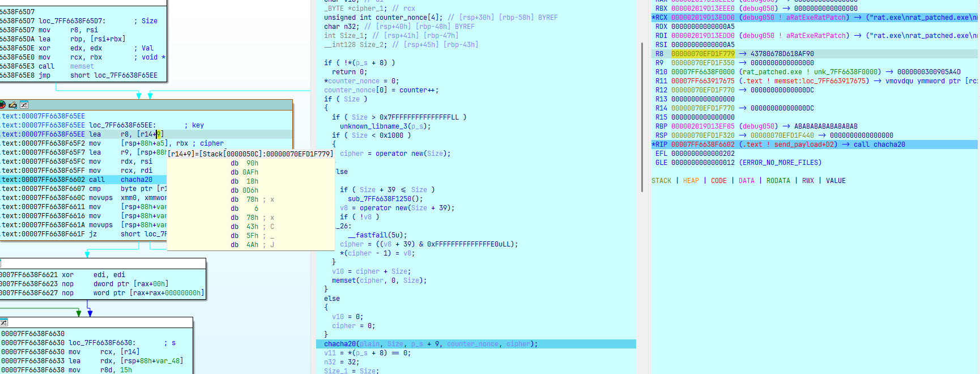
Task: Click the CODE legend label
Action: click(718, 181)
